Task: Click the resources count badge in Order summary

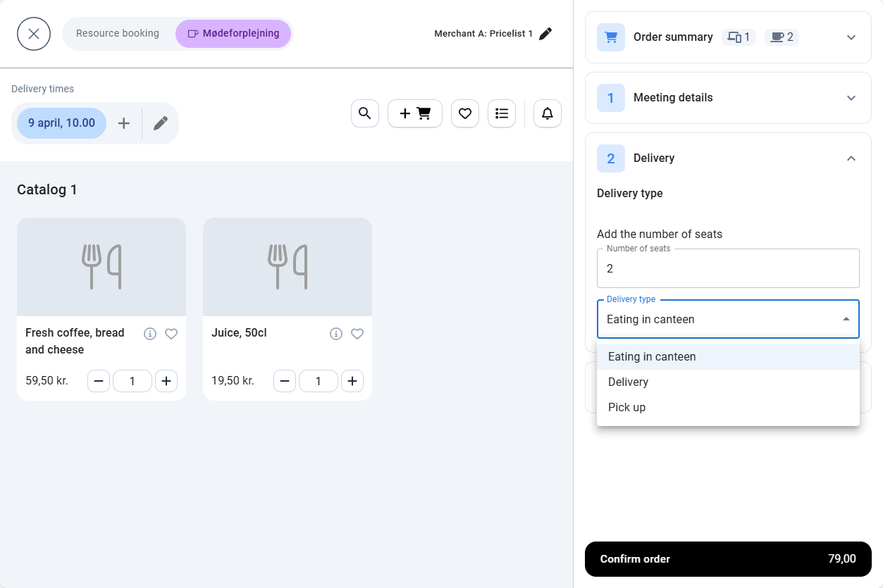Action: [739, 37]
